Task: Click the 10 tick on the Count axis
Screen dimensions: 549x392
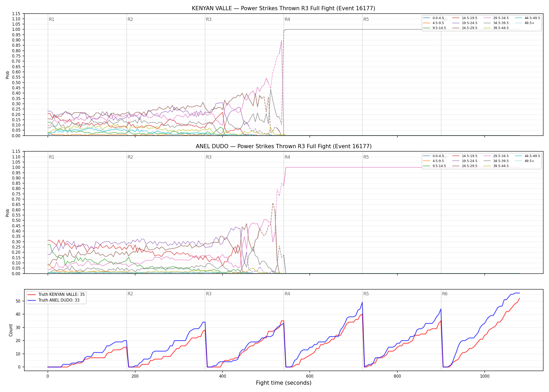Action: coord(18,354)
